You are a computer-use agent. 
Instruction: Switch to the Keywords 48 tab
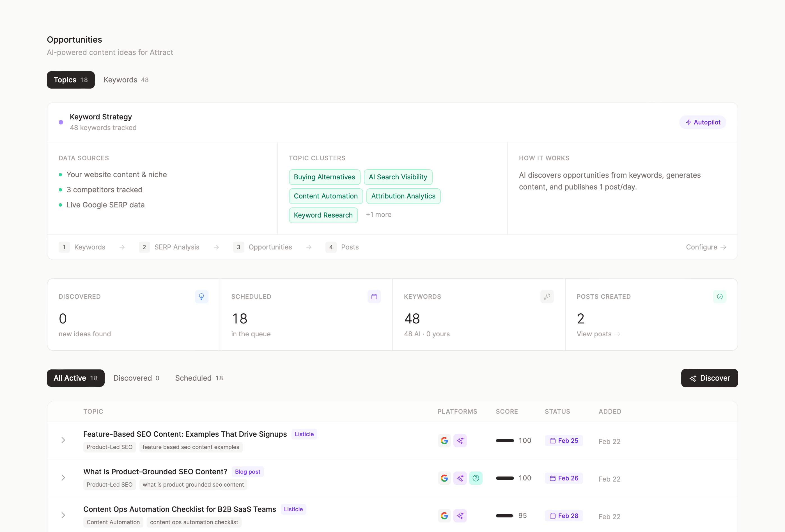pos(126,80)
